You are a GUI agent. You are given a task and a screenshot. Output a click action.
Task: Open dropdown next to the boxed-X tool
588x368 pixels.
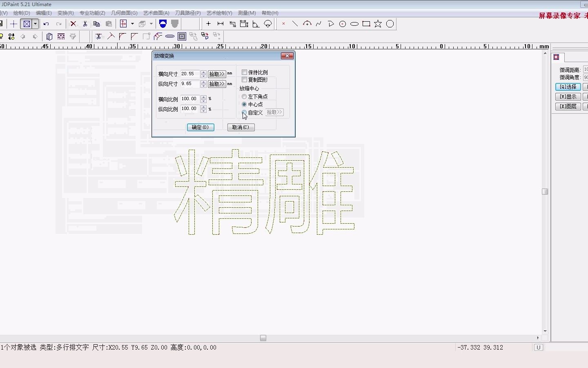pos(36,24)
